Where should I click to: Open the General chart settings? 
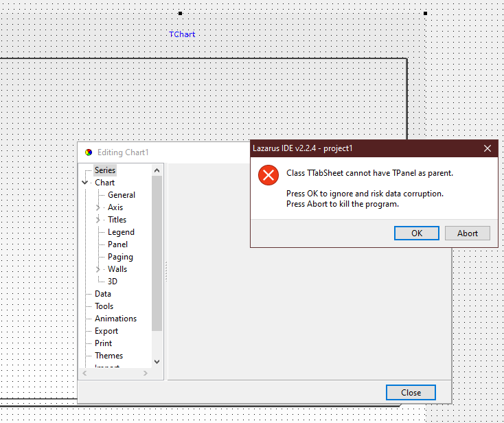[x=121, y=195]
